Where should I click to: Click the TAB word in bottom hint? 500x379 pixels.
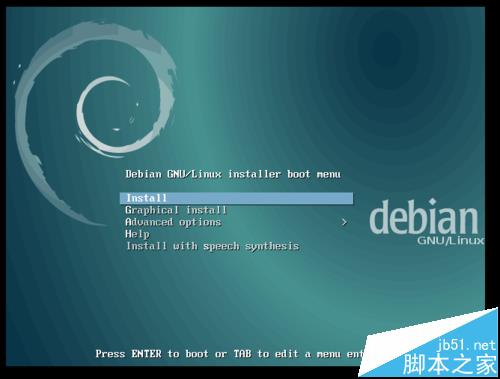tap(242, 354)
